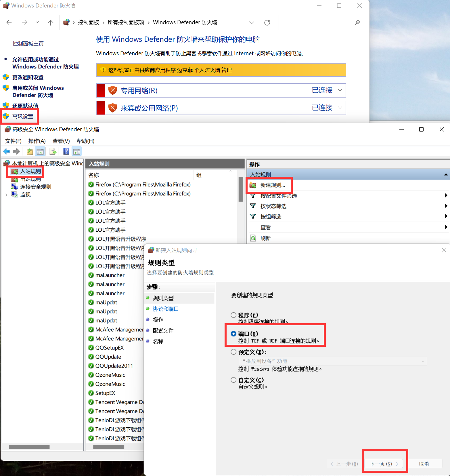
Task: Expand 专用网络(R) section chevron
Action: (x=340, y=90)
